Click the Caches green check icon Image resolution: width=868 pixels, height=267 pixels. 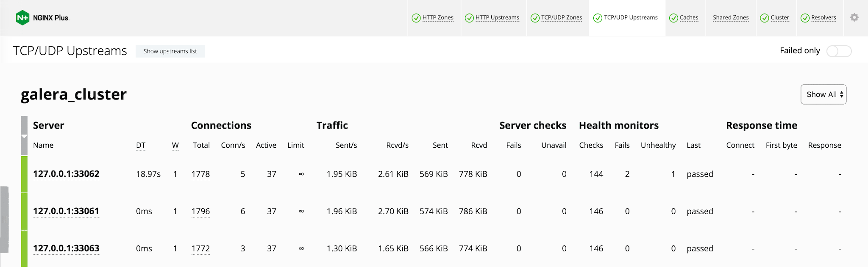click(673, 18)
